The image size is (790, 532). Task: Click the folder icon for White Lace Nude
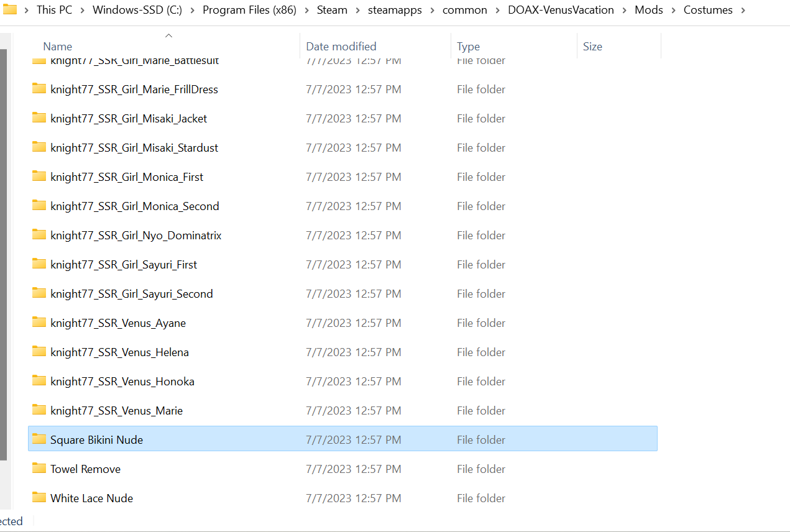pyautogui.click(x=39, y=497)
